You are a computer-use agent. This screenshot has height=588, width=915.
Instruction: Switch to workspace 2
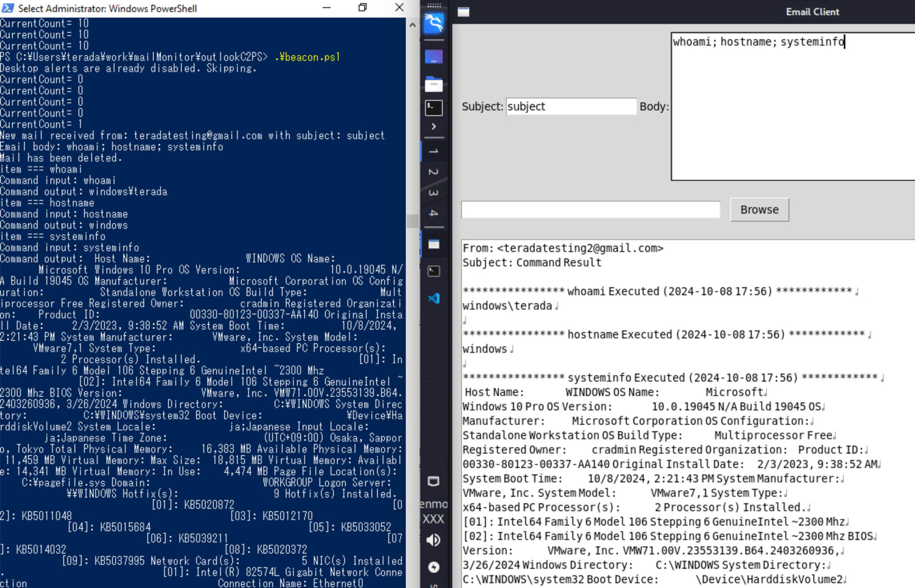[433, 172]
